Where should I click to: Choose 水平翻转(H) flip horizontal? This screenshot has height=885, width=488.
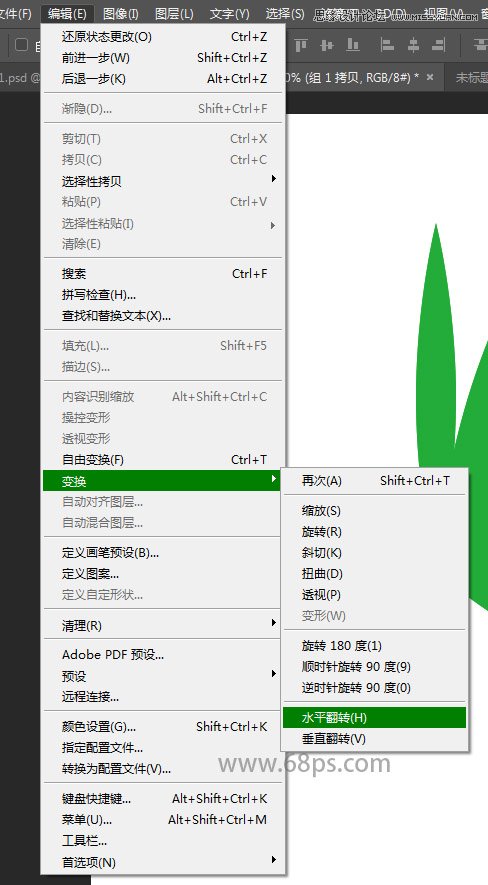pos(375,717)
